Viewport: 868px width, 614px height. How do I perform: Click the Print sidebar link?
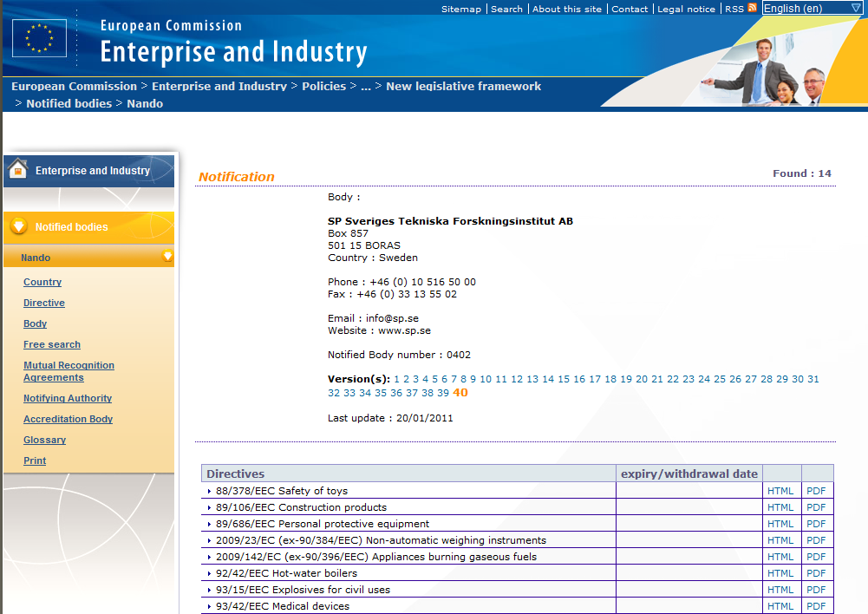[x=35, y=460]
